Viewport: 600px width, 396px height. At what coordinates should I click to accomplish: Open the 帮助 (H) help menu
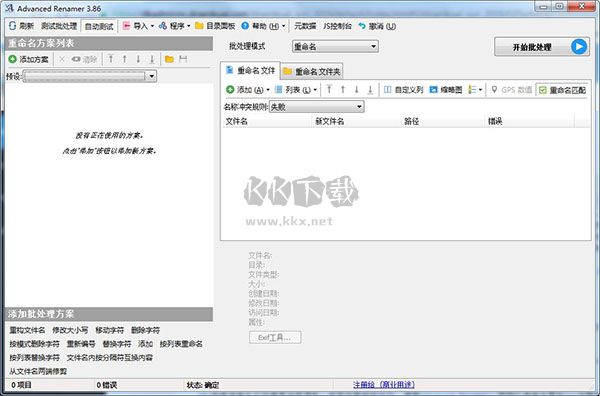click(263, 26)
